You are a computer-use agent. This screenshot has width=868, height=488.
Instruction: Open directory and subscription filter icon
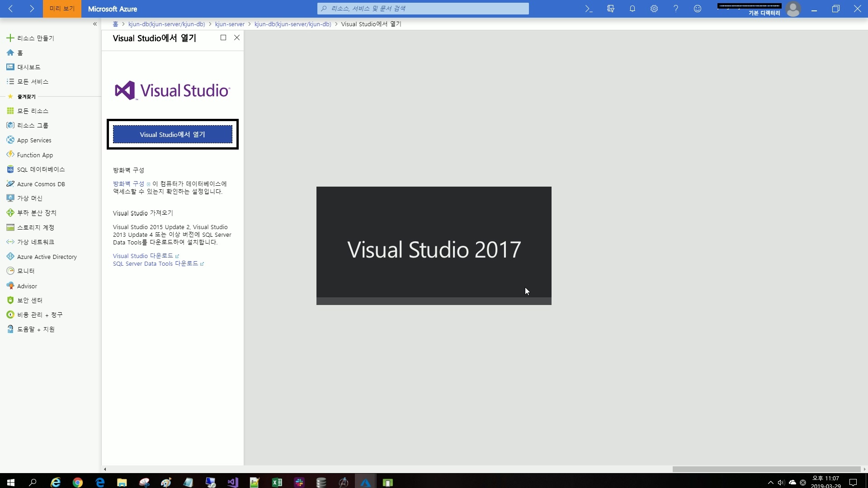pos(610,9)
